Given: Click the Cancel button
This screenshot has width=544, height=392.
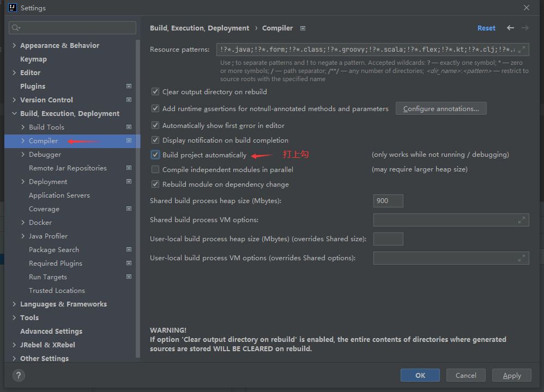Looking at the screenshot, I should tap(466, 375).
